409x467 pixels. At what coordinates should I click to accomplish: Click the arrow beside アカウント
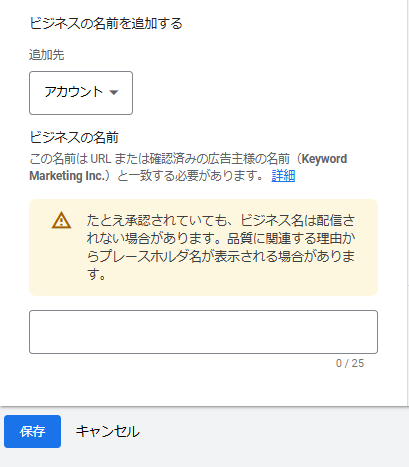(114, 92)
